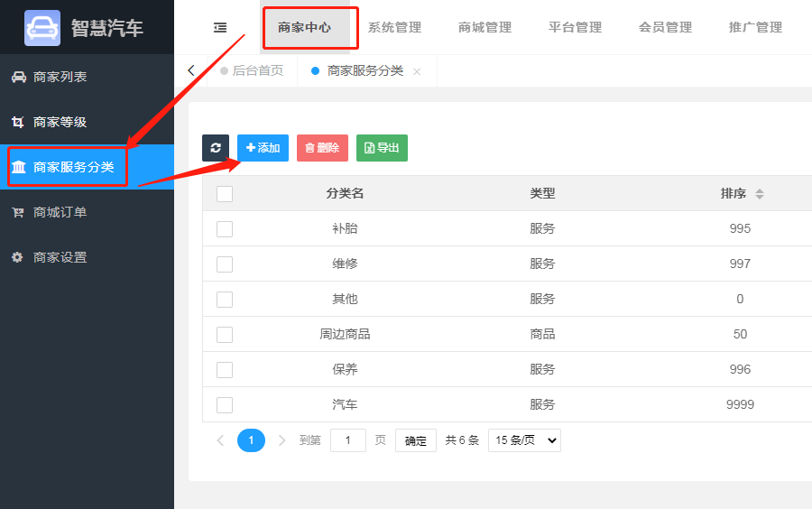The image size is (812, 509).
Task: Click the 类型 column header
Action: coord(542,194)
